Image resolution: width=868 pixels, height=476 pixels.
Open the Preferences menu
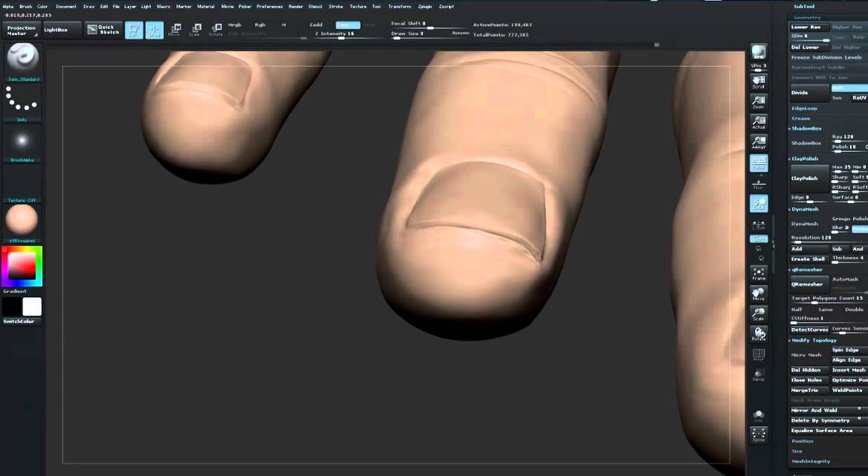[x=270, y=7]
